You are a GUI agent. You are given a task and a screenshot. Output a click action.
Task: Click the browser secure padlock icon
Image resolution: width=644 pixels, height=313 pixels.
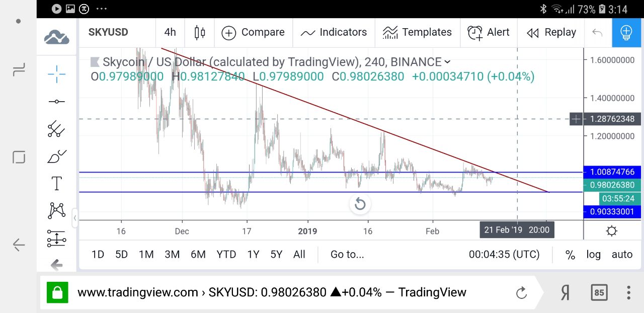pos(57,292)
